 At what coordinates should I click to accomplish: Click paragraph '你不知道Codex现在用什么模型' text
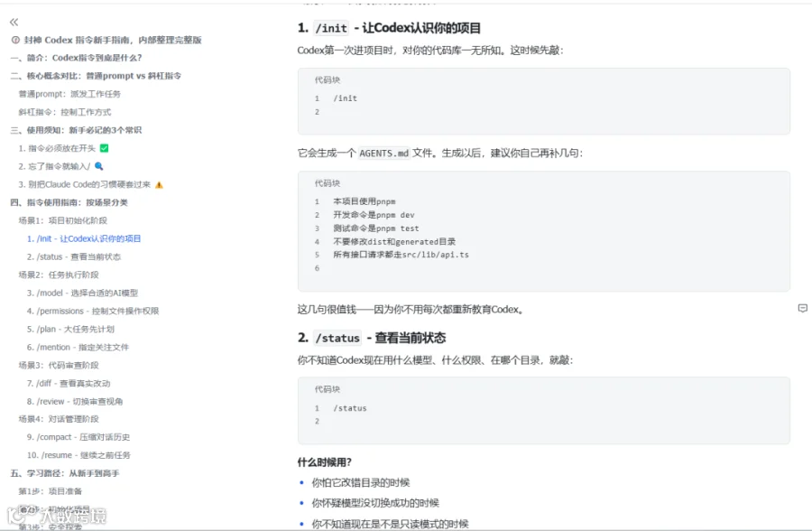click(x=435, y=360)
